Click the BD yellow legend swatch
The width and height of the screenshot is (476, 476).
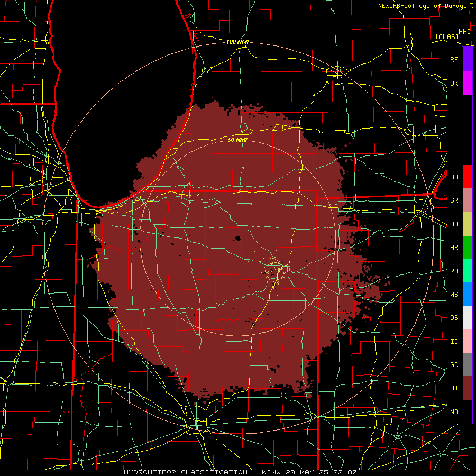(x=467, y=224)
